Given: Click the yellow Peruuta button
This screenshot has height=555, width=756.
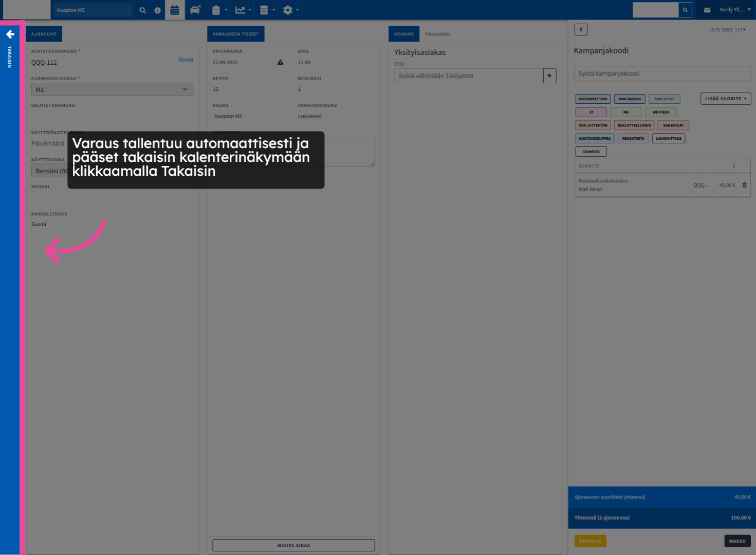Looking at the screenshot, I should click(590, 541).
